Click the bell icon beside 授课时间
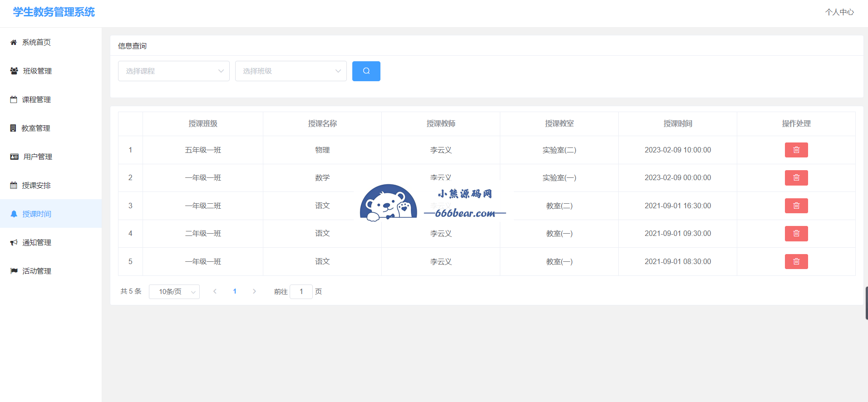868x402 pixels. tap(14, 214)
